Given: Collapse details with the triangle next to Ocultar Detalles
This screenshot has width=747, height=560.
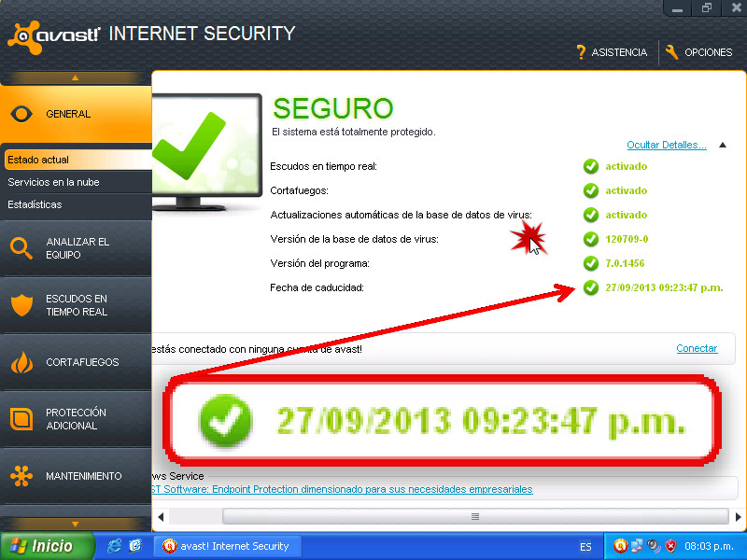Looking at the screenshot, I should pos(723,145).
